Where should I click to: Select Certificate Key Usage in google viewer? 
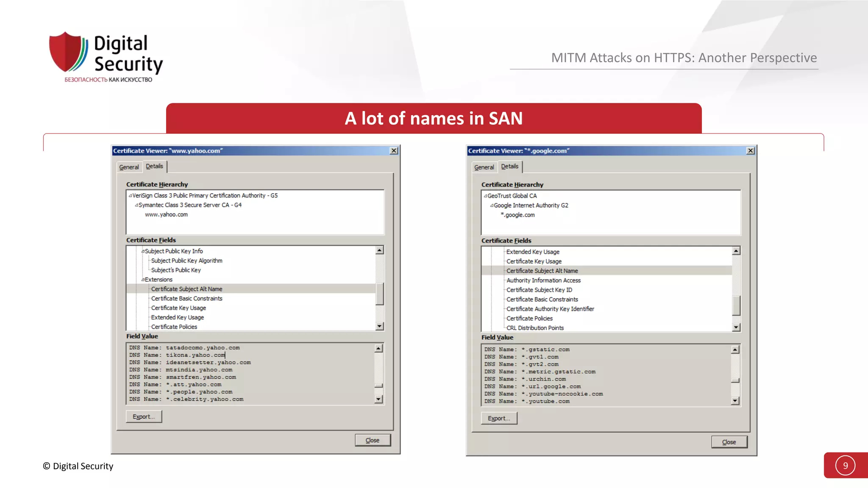coord(534,261)
